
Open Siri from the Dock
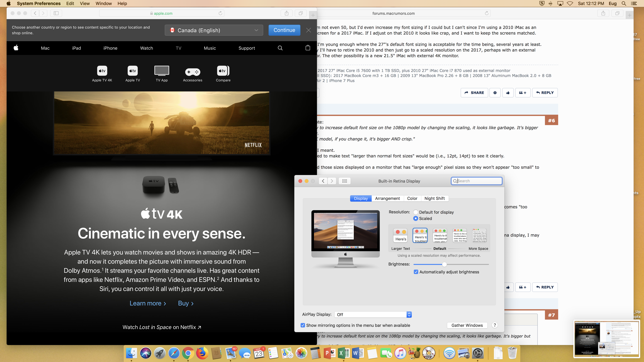(x=145, y=353)
